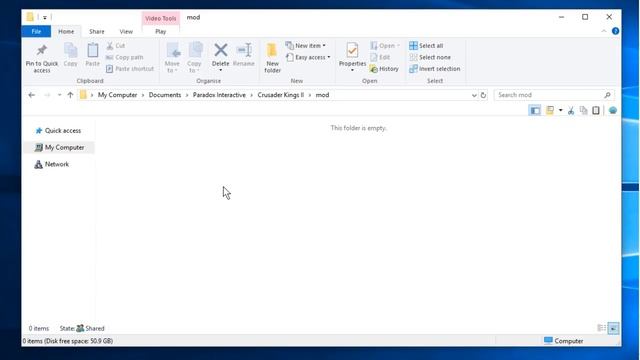Go back using the Back arrow
The image size is (640, 360).
(31, 95)
